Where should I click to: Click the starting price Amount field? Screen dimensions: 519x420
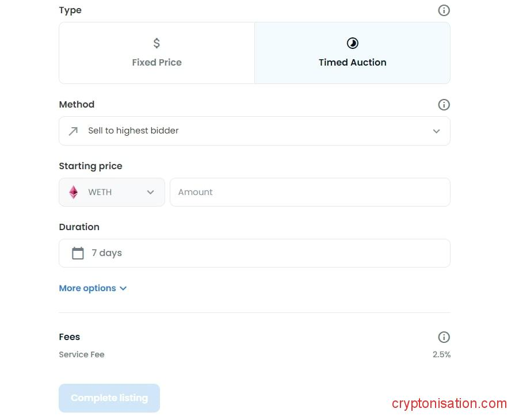[310, 192]
